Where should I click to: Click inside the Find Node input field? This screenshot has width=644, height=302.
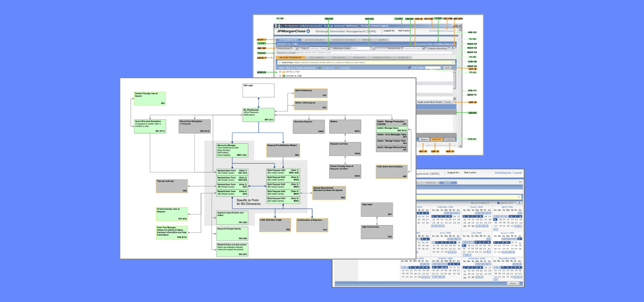click(x=433, y=67)
